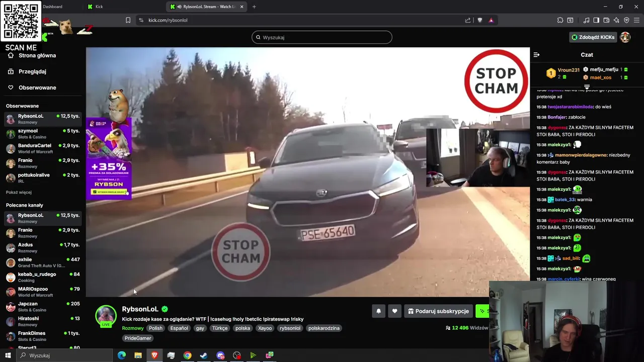Click Podaruj subskrypcje gift subs button

(x=438, y=311)
